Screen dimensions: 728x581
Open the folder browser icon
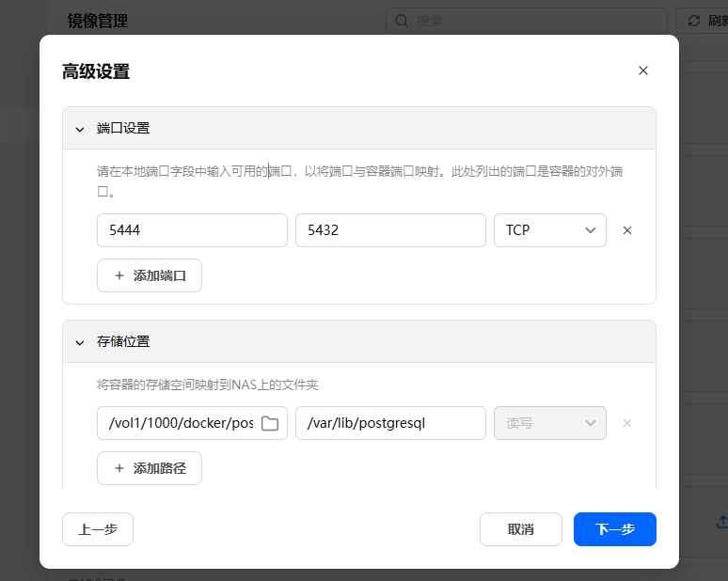coord(270,423)
